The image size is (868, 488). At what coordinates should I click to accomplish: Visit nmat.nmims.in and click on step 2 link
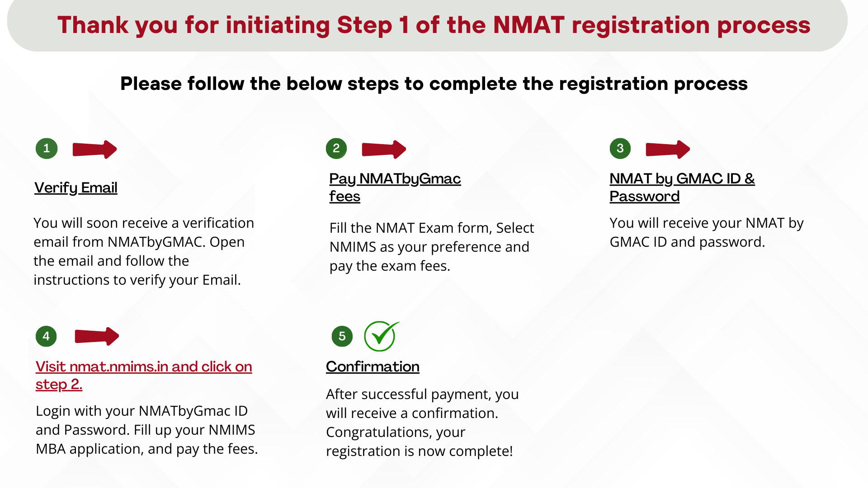click(x=144, y=375)
